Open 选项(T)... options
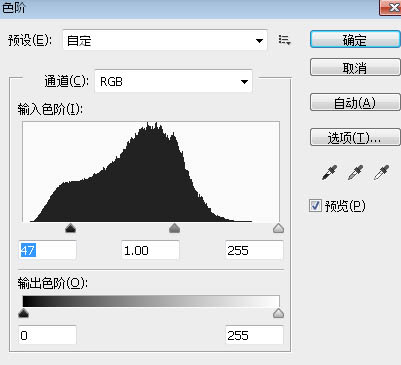Viewport: 401px width, 365px height. click(355, 137)
